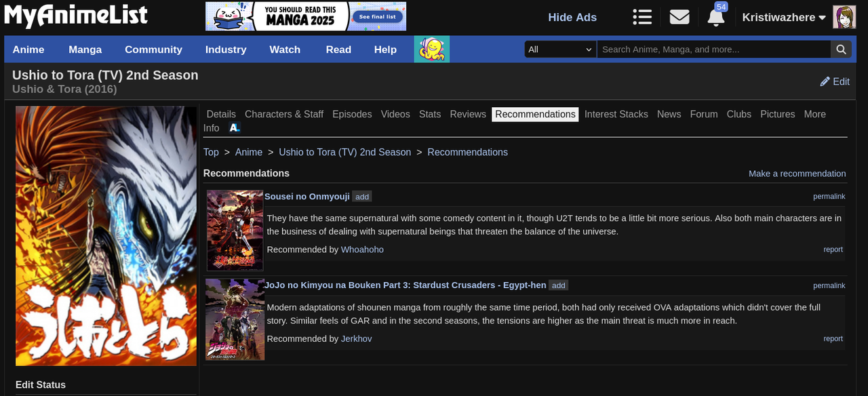Click permalink for JoJo Egypt-hen recommendation

point(829,285)
